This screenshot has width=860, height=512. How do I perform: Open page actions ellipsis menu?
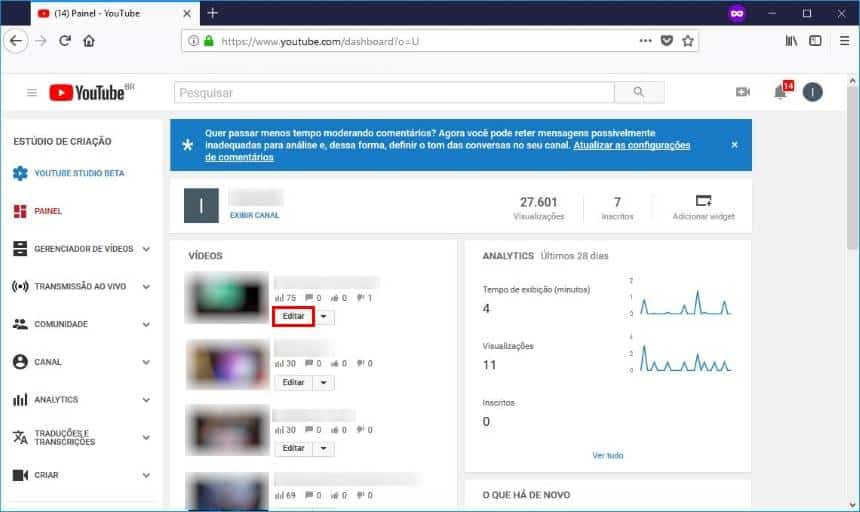(x=646, y=41)
